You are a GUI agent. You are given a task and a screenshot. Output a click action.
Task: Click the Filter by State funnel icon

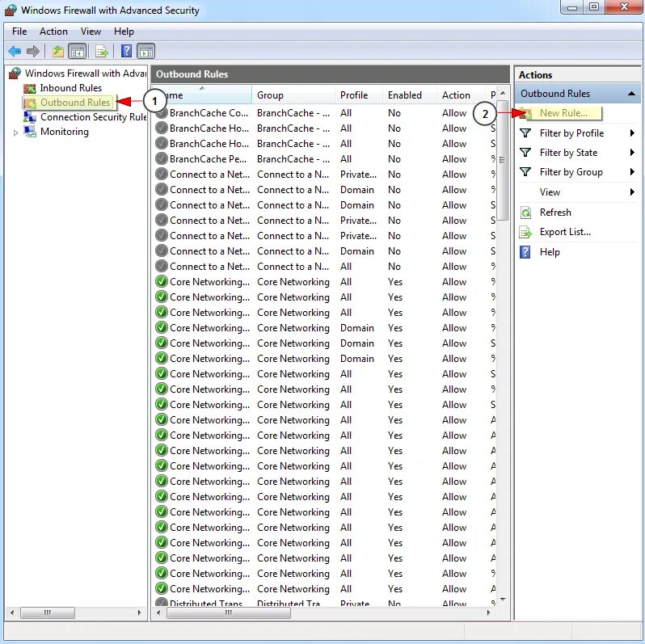point(525,153)
